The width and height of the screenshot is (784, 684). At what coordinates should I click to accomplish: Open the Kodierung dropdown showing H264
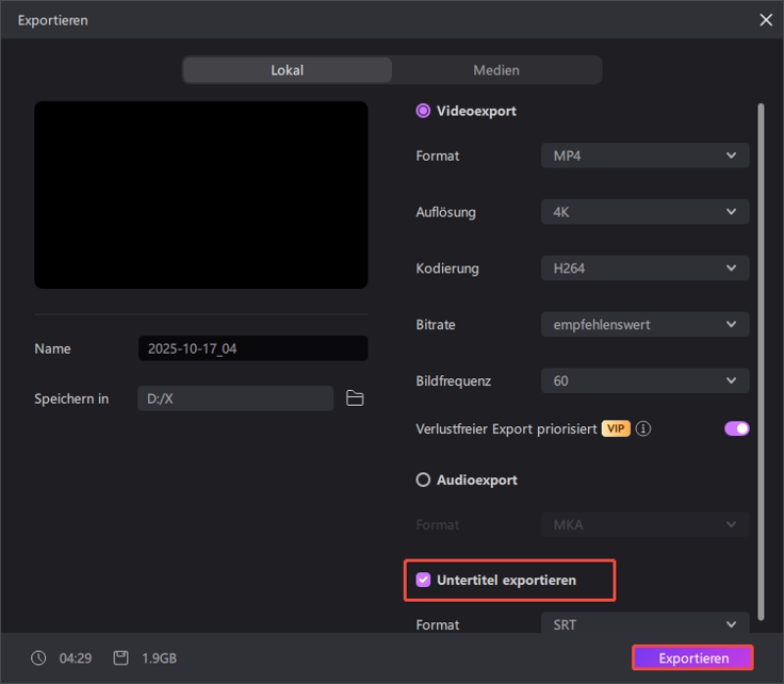(x=644, y=269)
